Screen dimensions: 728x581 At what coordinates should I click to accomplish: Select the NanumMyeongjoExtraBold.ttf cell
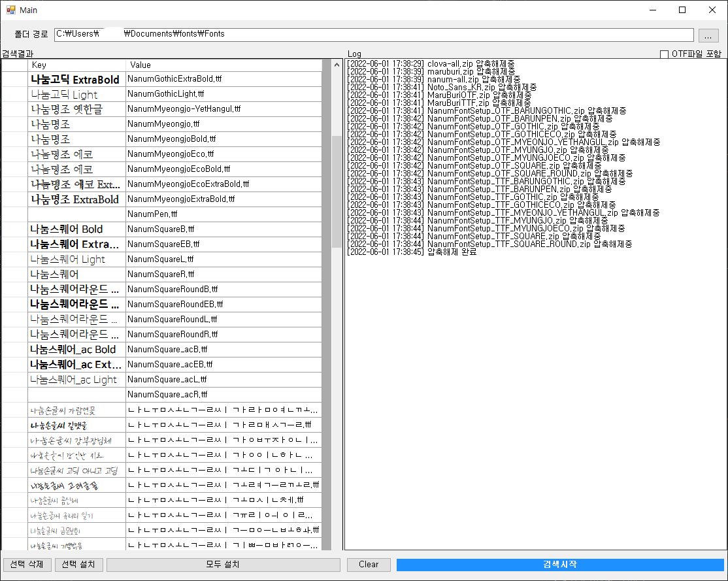223,199
